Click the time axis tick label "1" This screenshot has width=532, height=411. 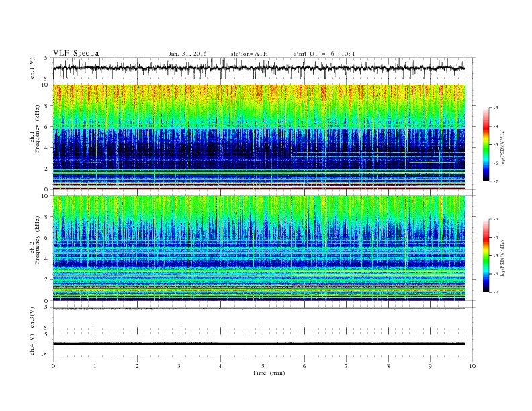click(95, 366)
